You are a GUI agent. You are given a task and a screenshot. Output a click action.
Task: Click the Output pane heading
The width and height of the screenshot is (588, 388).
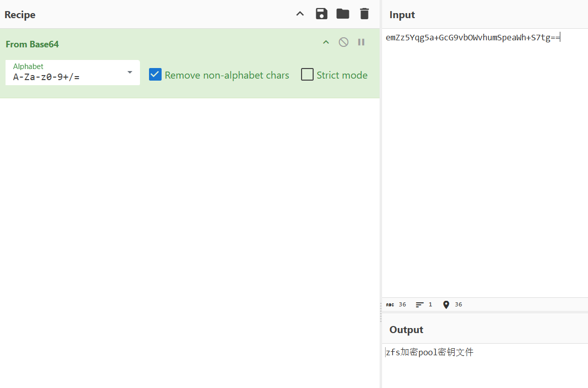tap(406, 330)
